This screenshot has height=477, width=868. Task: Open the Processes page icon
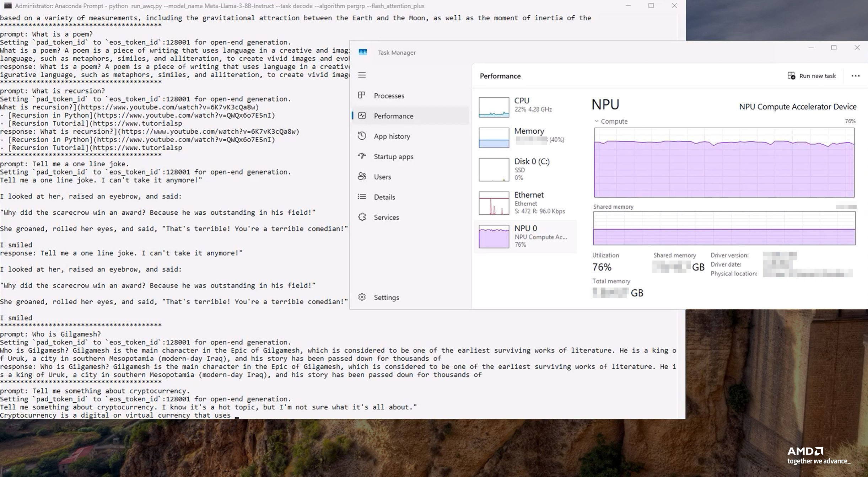(362, 95)
